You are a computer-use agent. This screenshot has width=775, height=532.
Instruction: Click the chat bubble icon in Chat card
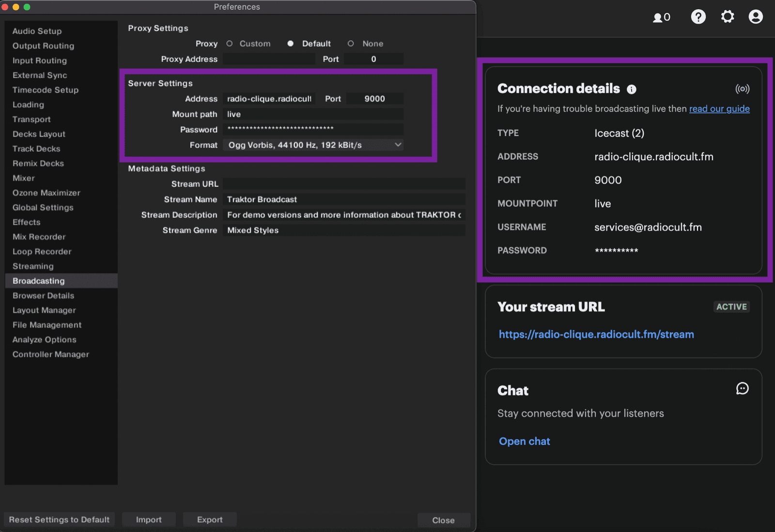[742, 388]
